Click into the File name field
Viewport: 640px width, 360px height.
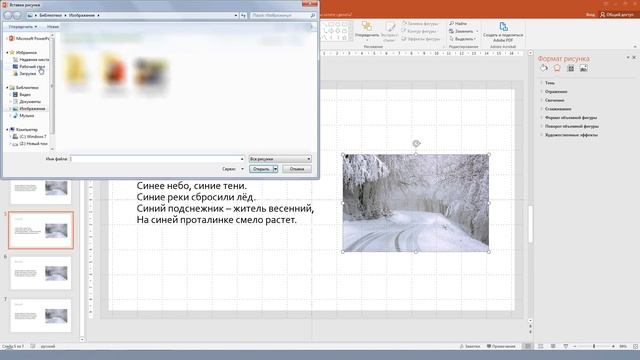(x=157, y=159)
